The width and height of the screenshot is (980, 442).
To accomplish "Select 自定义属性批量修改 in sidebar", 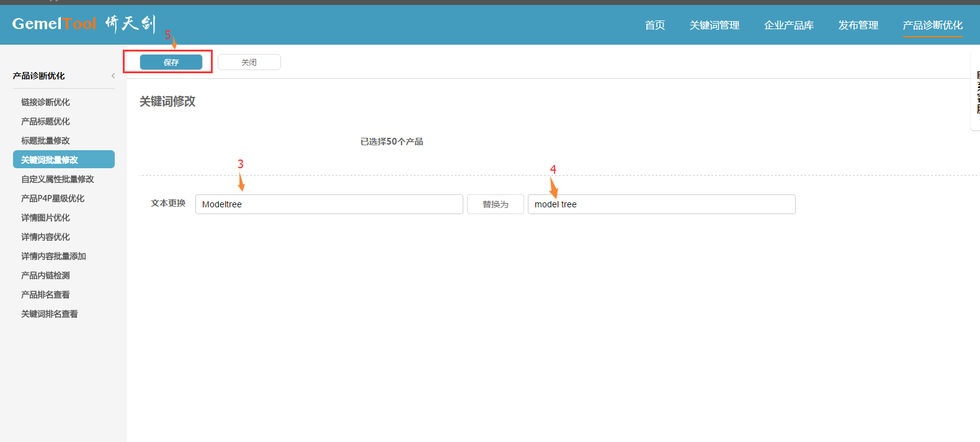I will coord(58,179).
